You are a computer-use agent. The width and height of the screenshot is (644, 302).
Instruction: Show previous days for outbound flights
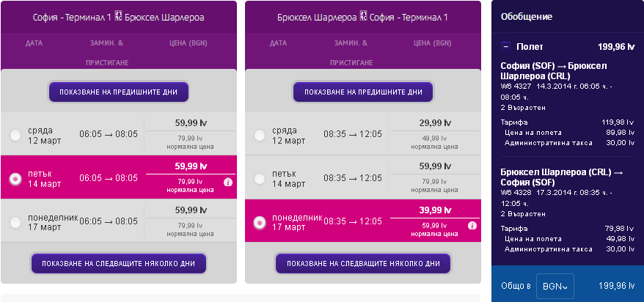click(x=119, y=92)
